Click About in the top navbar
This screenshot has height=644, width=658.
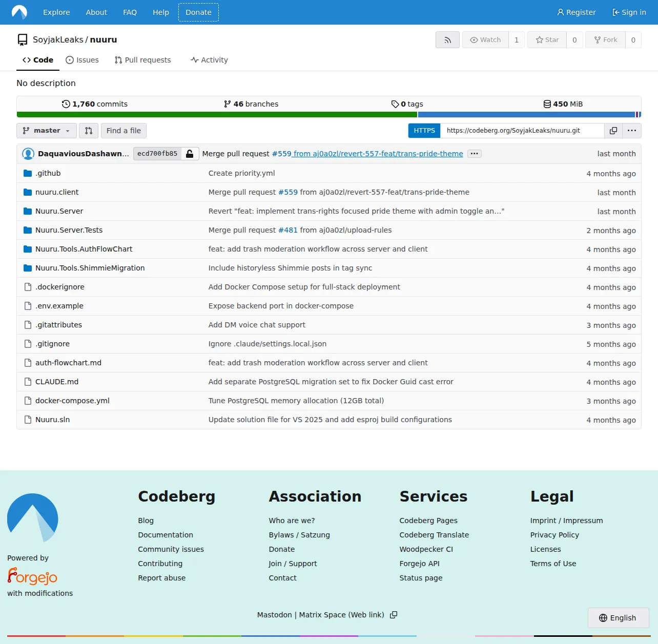(96, 12)
